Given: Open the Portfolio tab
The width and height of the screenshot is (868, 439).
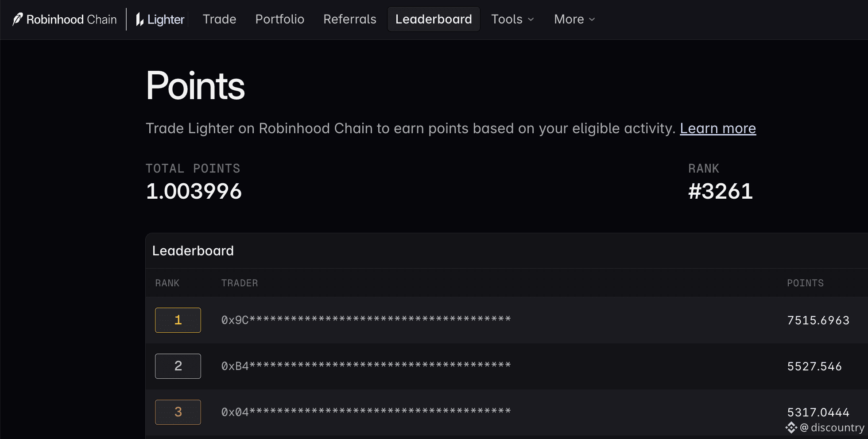Looking at the screenshot, I should (280, 19).
